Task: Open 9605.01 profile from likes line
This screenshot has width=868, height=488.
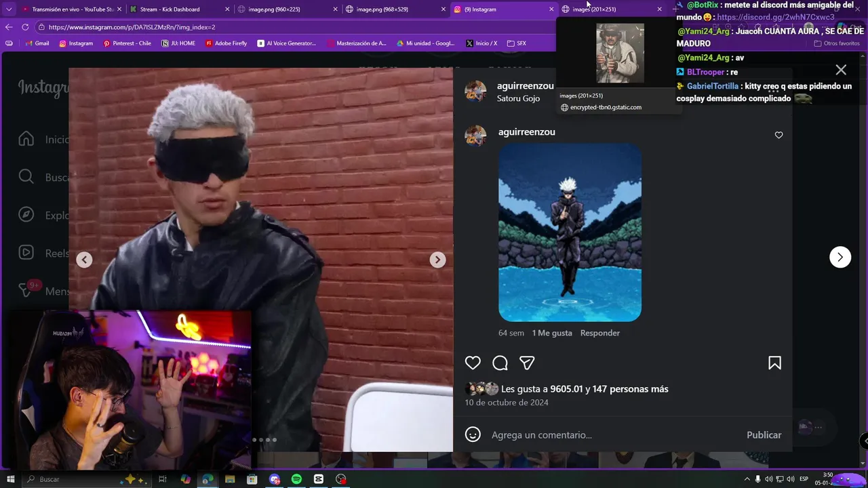Action: (567, 389)
